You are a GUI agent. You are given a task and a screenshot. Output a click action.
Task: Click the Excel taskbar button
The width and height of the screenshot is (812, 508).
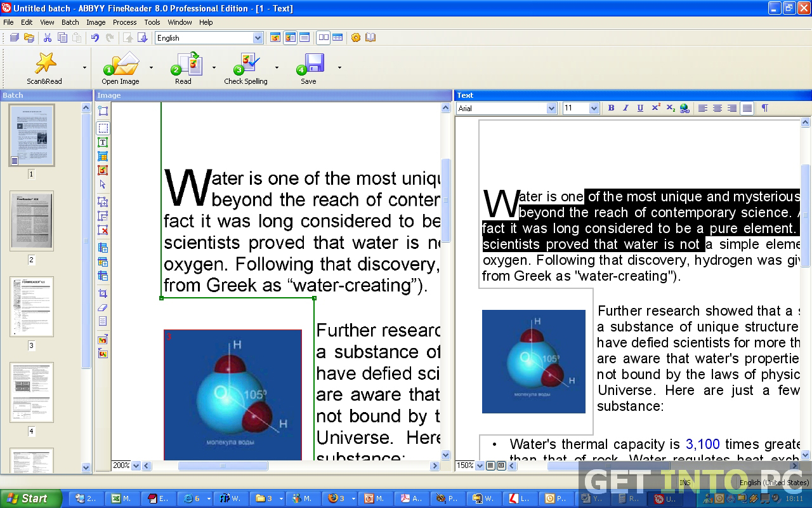[x=123, y=499]
